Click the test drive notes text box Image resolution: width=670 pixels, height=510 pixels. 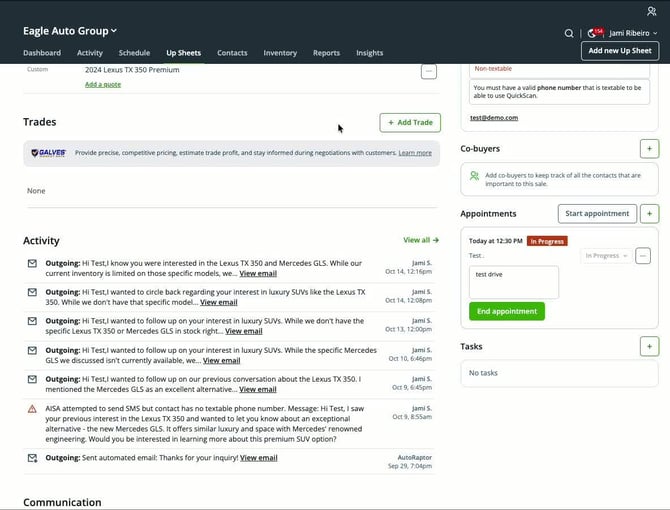pos(513,282)
